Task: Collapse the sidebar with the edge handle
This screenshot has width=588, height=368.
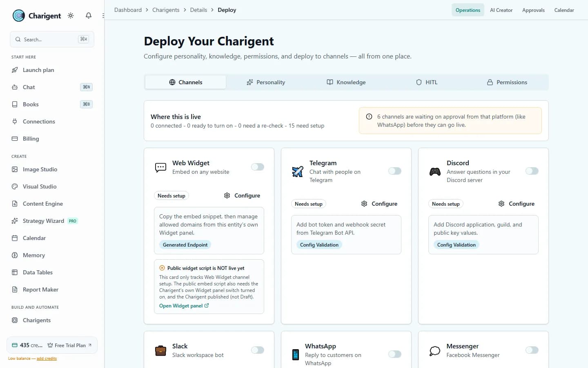Action: tap(103, 16)
